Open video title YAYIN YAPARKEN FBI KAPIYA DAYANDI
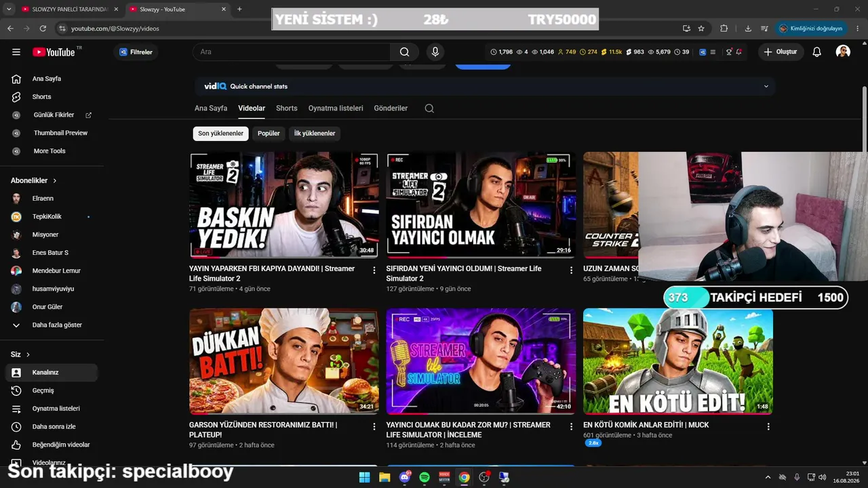The width and height of the screenshot is (868, 488). tap(272, 274)
